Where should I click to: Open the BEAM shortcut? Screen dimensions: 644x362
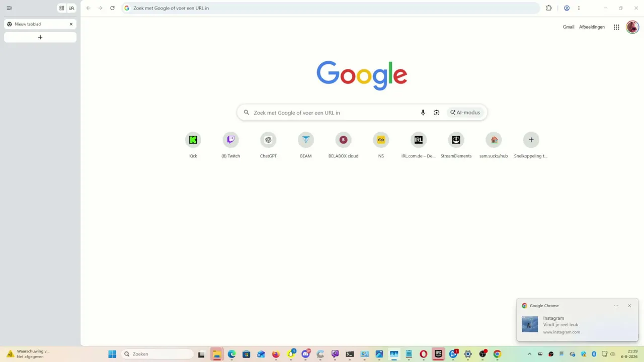306,145
